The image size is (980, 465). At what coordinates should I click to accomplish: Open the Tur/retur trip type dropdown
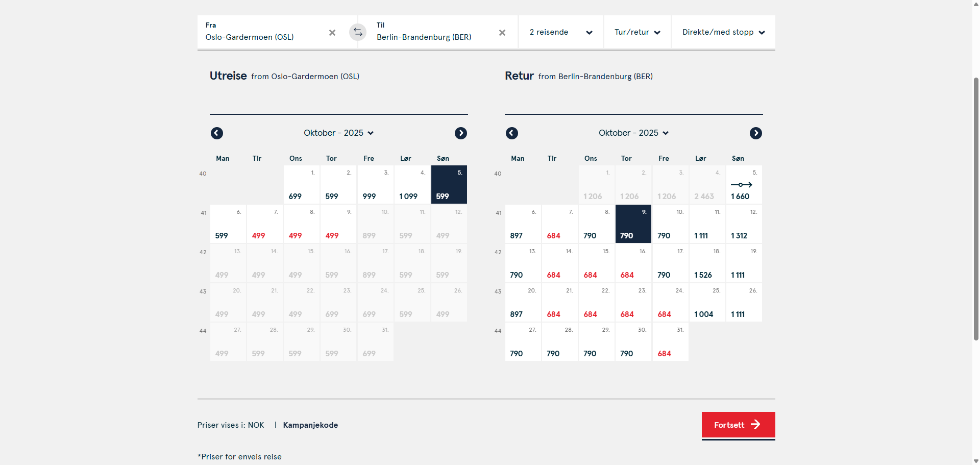click(x=638, y=32)
